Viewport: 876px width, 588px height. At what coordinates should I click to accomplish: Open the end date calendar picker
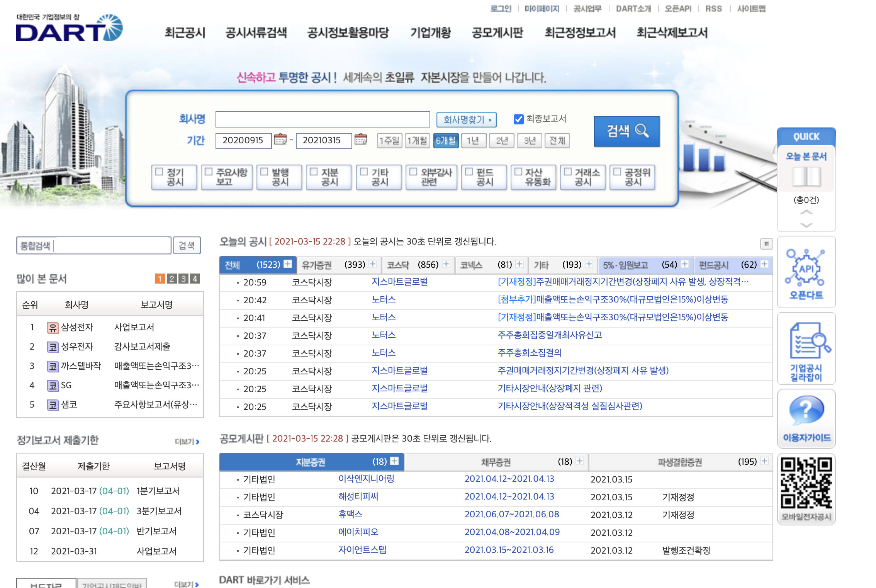pyautogui.click(x=360, y=139)
